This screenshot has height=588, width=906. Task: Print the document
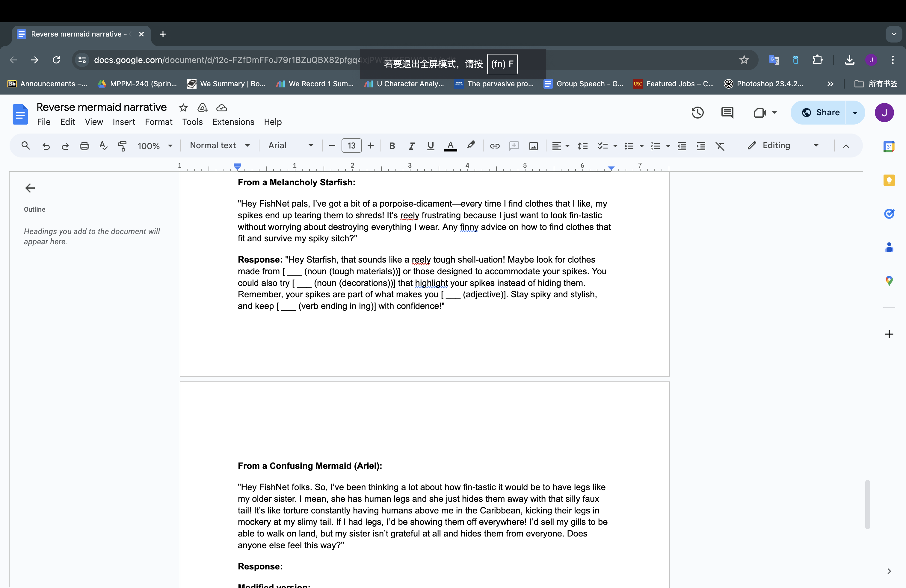point(84,146)
